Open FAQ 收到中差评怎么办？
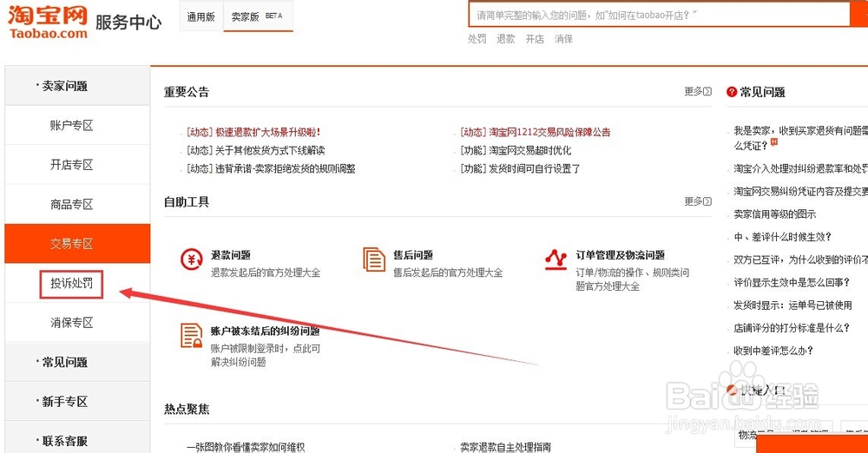868x453 pixels. pyautogui.click(x=773, y=351)
